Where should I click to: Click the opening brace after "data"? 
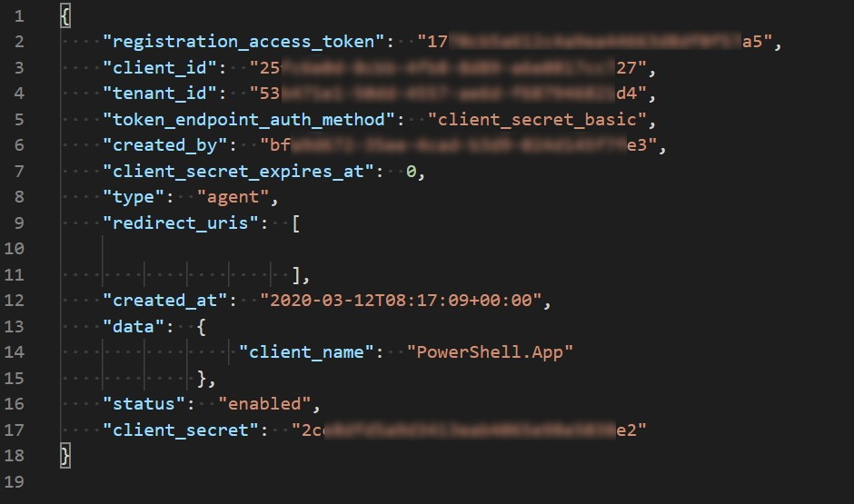tap(202, 327)
